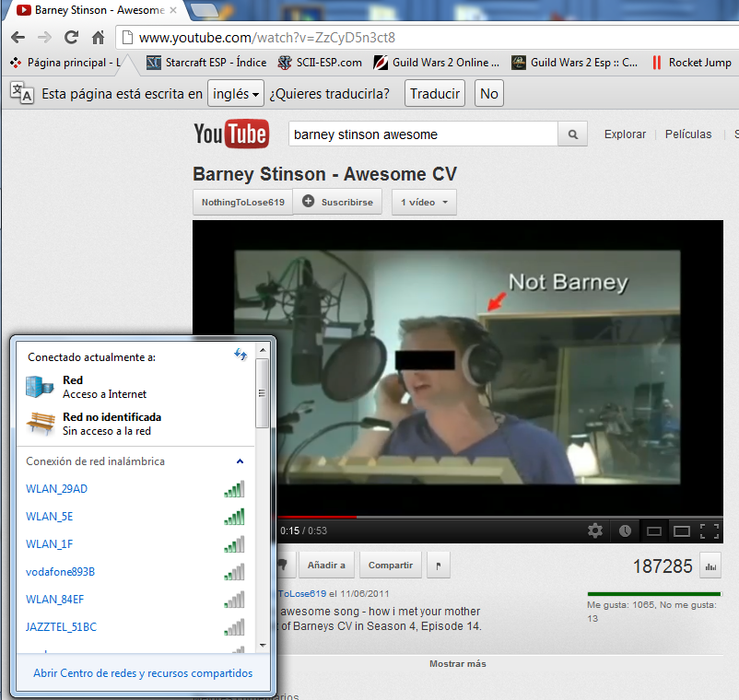Open the Rocket Jump bookmark
The height and width of the screenshot is (700, 739).
pyautogui.click(x=691, y=63)
